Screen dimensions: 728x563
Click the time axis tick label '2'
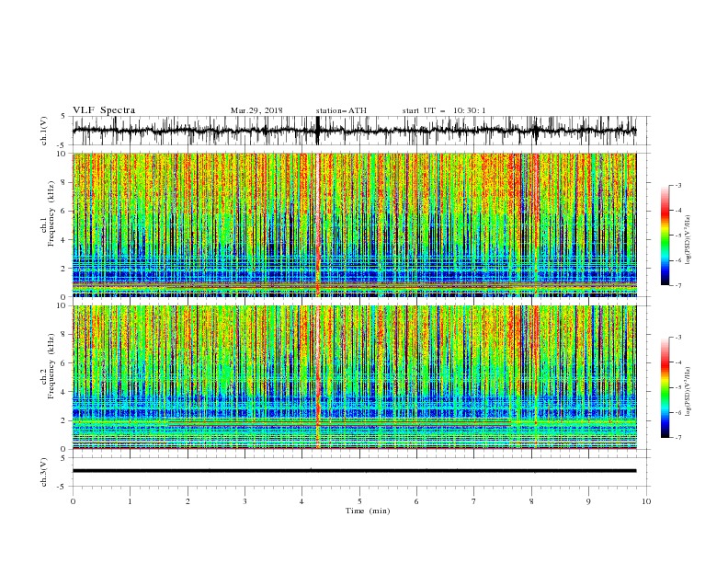pos(188,501)
